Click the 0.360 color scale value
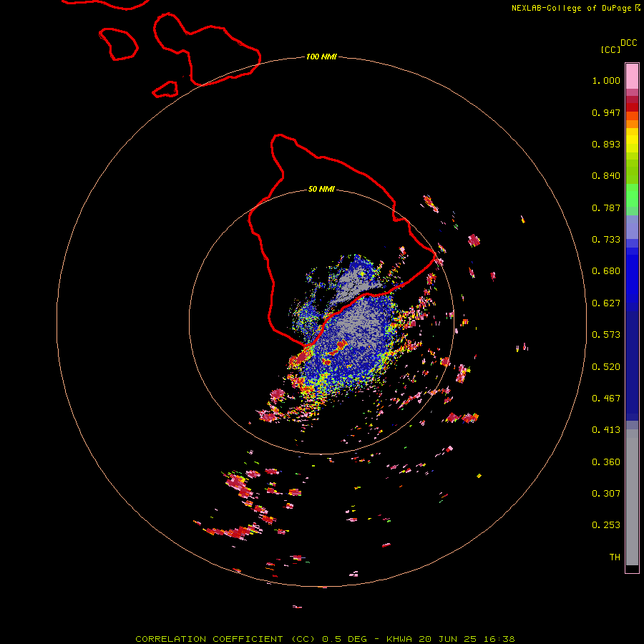 click(606, 462)
